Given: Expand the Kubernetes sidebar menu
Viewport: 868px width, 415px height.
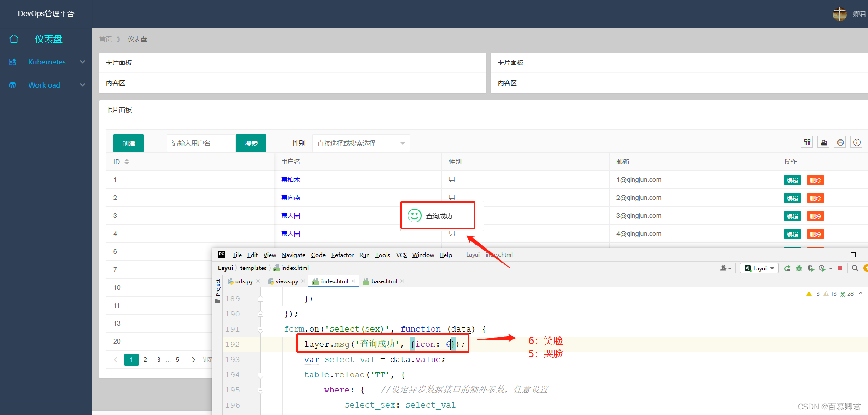Looking at the screenshot, I should (82, 62).
